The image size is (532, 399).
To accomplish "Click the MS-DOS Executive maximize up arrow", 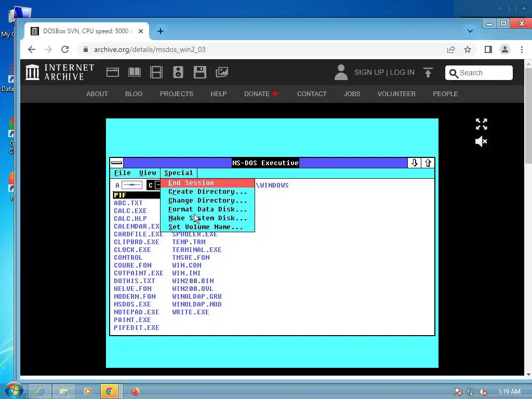I will pos(428,163).
